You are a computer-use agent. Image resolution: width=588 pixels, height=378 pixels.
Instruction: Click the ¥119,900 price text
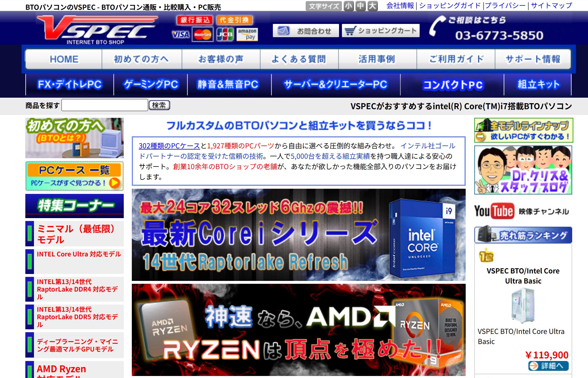pyautogui.click(x=547, y=355)
